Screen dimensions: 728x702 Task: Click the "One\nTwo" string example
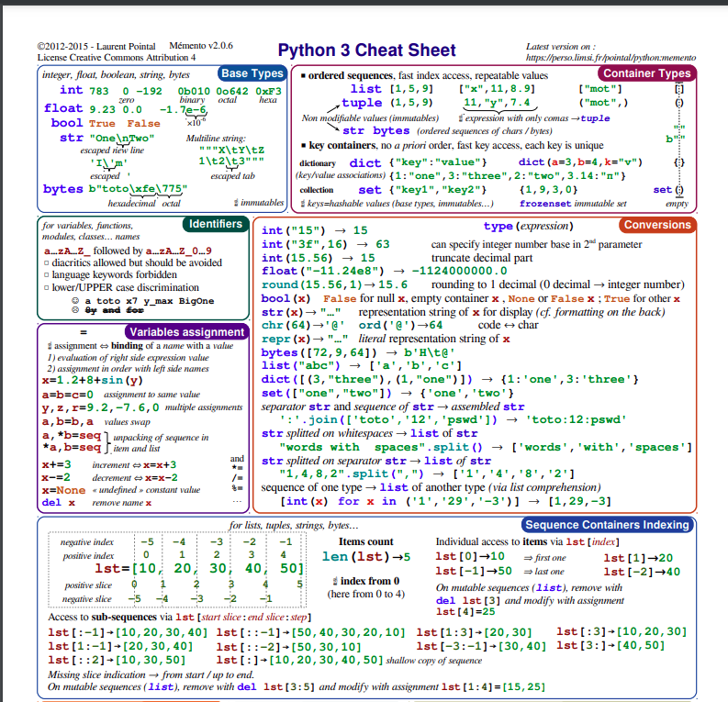point(122,138)
